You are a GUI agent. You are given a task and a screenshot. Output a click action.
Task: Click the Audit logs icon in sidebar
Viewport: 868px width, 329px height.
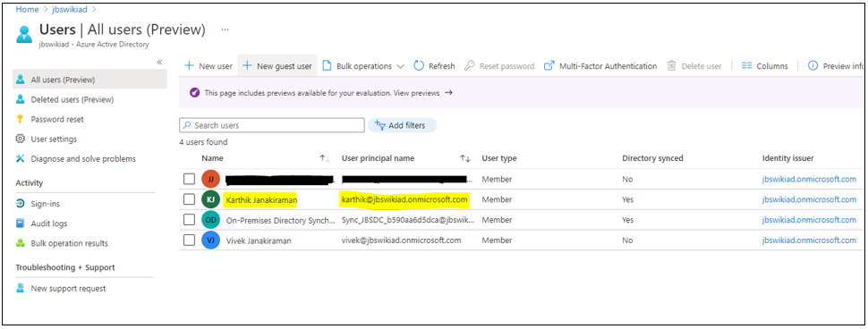point(21,224)
